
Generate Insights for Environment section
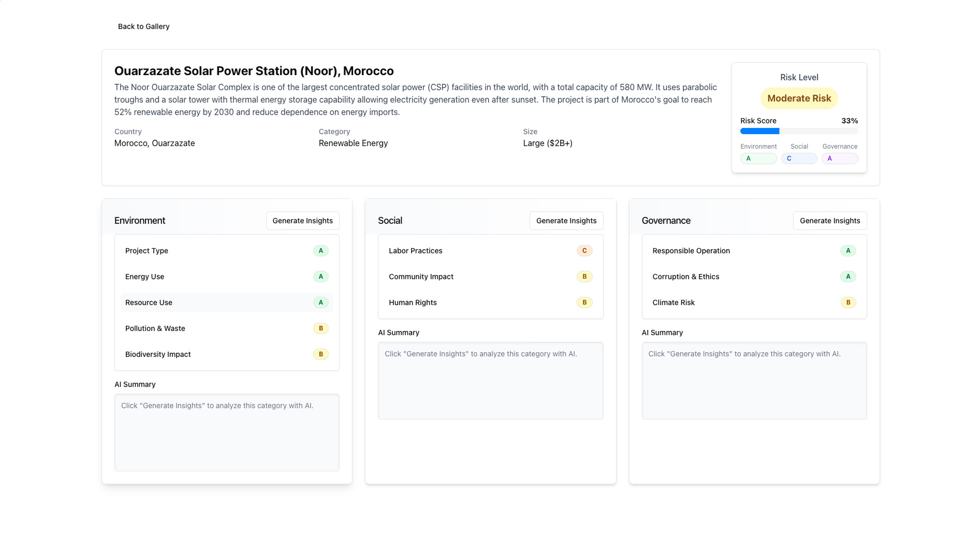[x=302, y=221]
